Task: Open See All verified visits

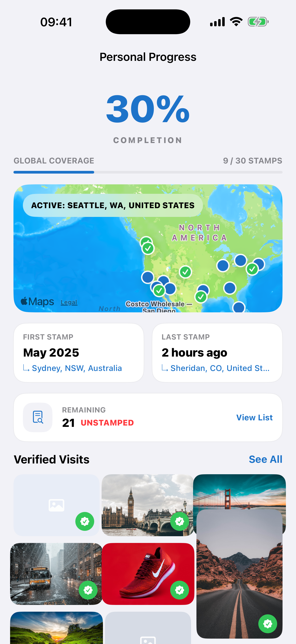Action: coord(265,459)
